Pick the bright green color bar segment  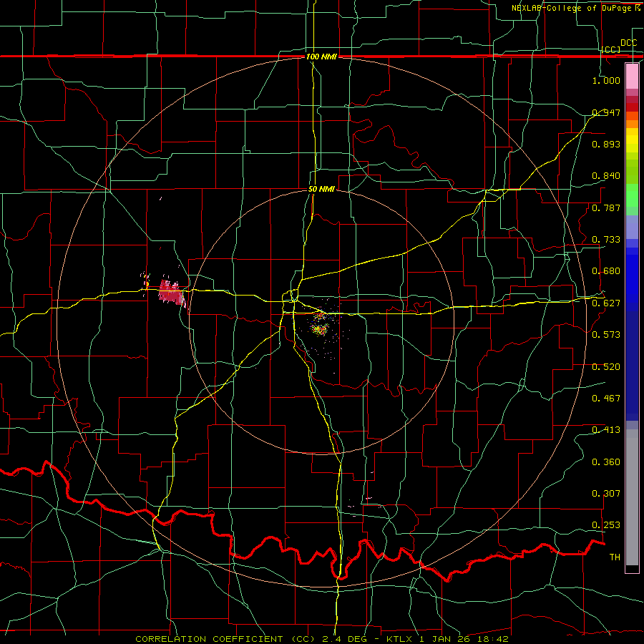(632, 195)
